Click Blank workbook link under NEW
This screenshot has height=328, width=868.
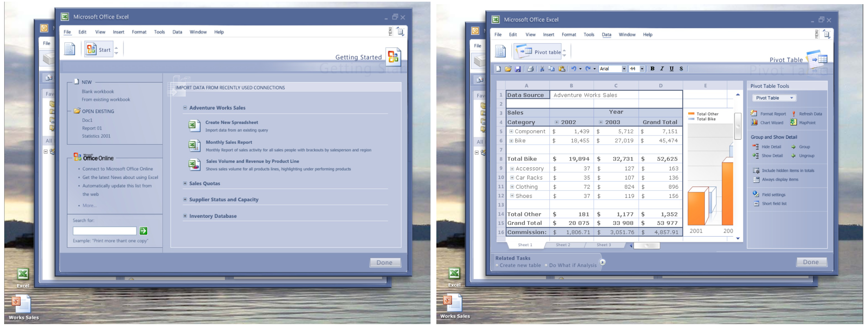pos(98,92)
